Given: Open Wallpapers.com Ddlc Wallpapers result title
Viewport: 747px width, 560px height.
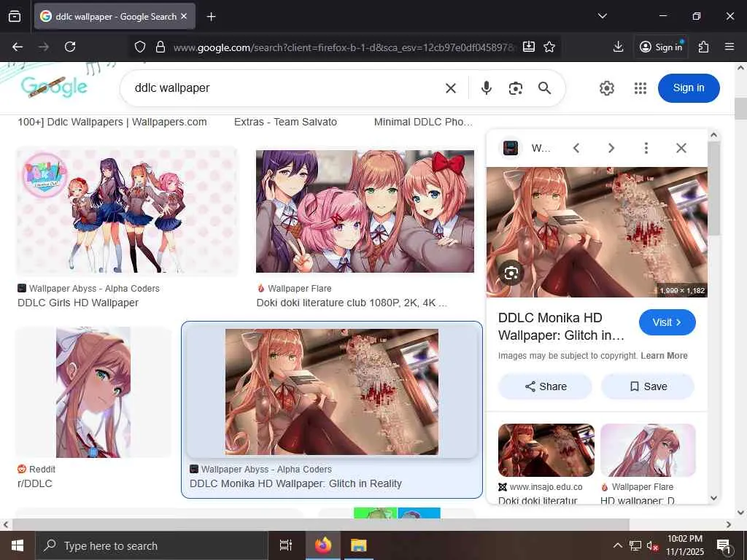Looking at the screenshot, I should click(x=112, y=122).
